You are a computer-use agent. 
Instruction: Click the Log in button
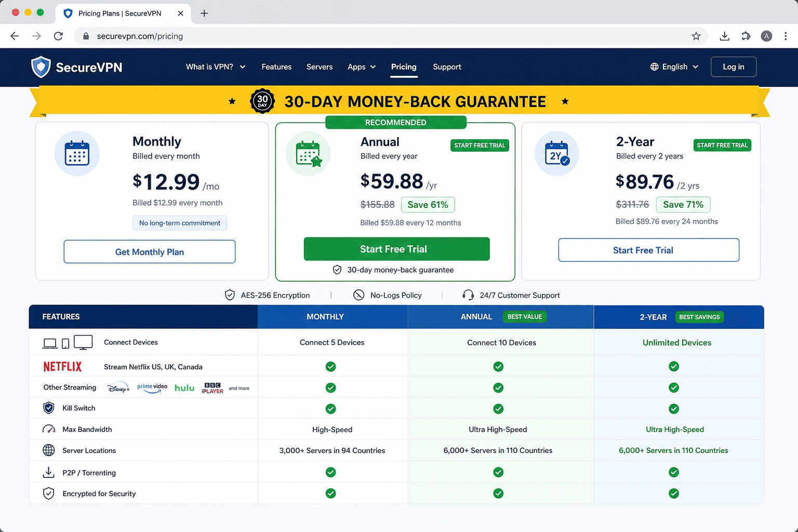734,67
